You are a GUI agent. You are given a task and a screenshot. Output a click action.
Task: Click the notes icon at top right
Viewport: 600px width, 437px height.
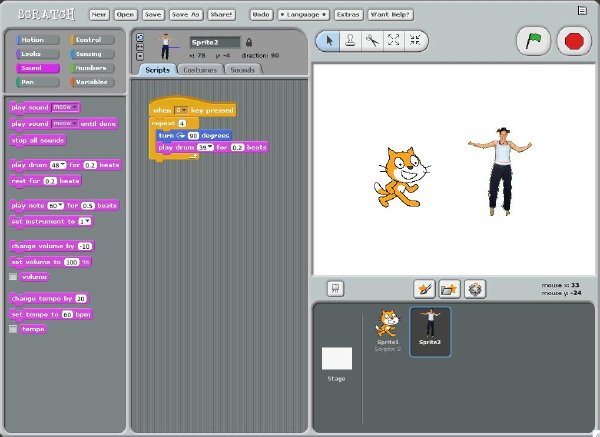[x=582, y=11]
